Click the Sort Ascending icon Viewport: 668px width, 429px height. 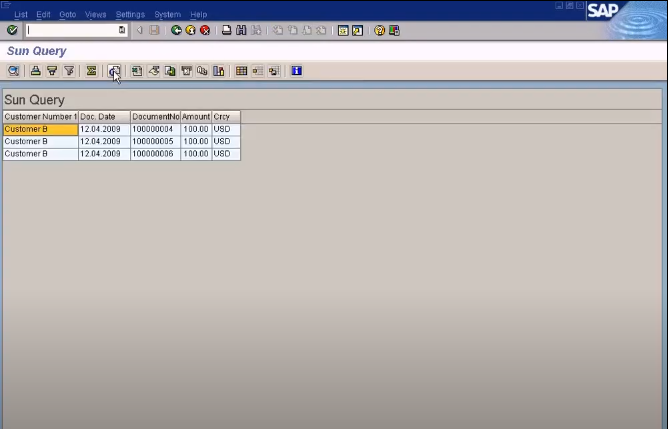[x=36, y=71]
